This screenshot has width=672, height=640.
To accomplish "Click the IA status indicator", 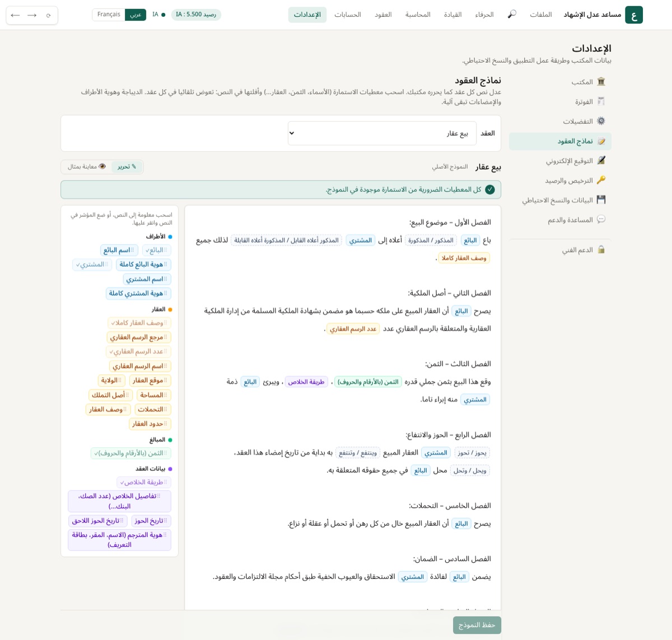I will (159, 15).
